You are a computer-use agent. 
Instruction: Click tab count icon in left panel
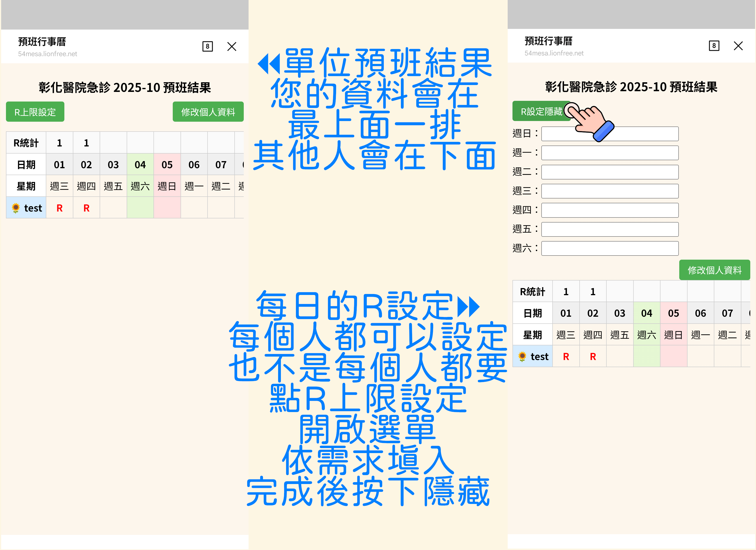207,46
